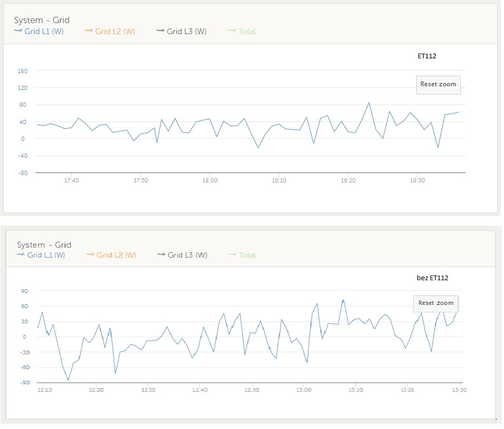
Task: Click the black Grid L3 legend marker in upper chart
Action: pyautogui.click(x=160, y=31)
